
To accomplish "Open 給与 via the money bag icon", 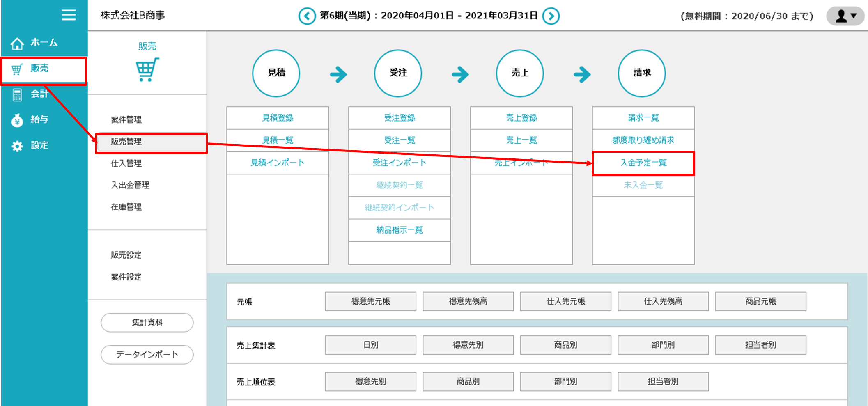I will [17, 120].
